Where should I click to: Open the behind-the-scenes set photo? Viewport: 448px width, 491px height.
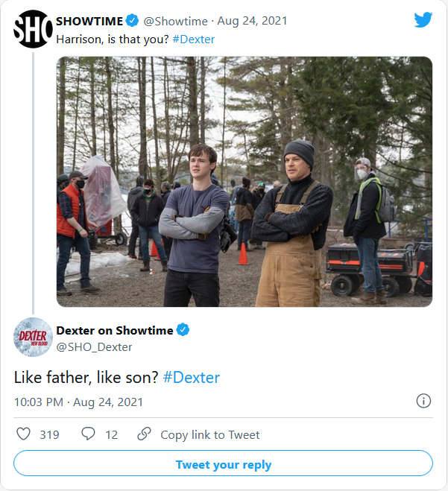click(x=244, y=182)
